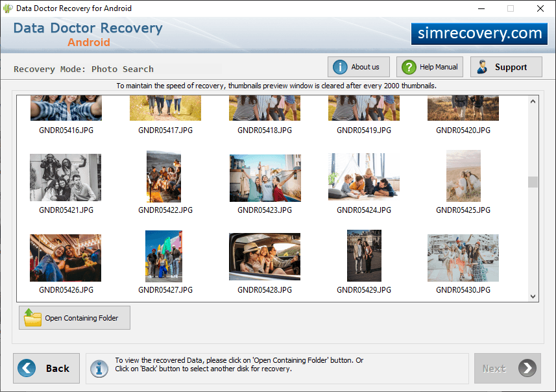Click file name GNDR05428.JPG
This screenshot has height=392, width=556.
265,290
